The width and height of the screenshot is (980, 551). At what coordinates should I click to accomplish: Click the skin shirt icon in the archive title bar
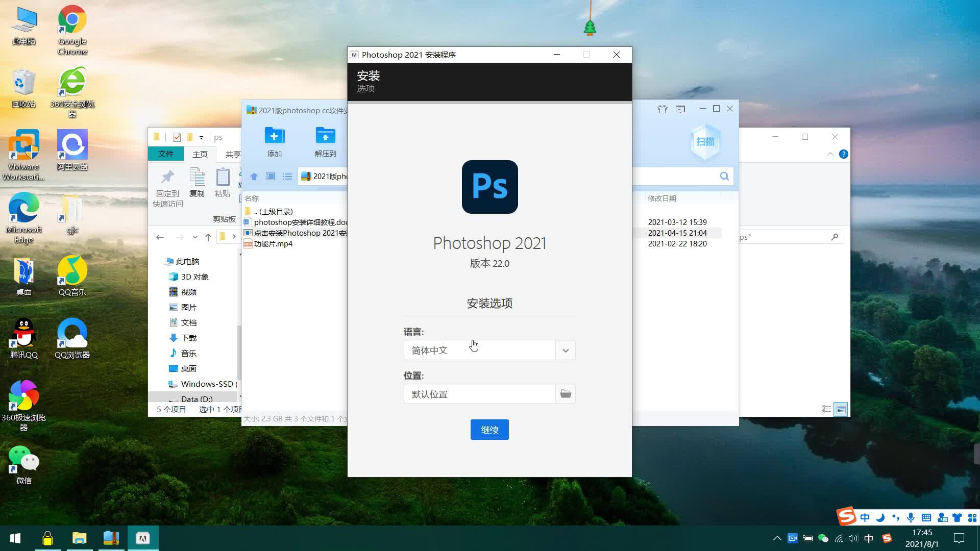pos(663,109)
